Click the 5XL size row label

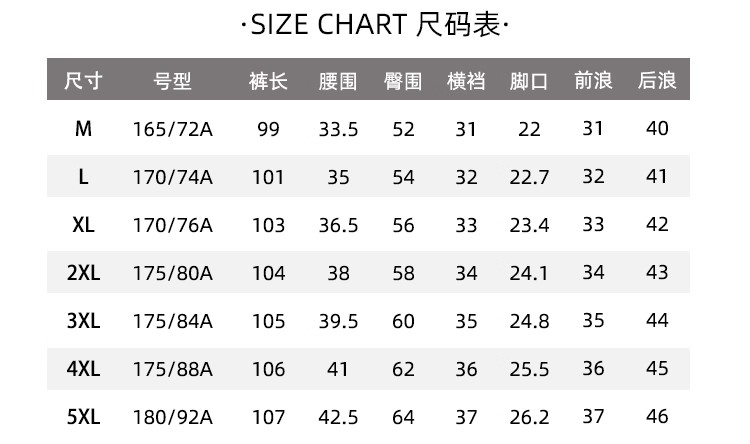click(83, 417)
